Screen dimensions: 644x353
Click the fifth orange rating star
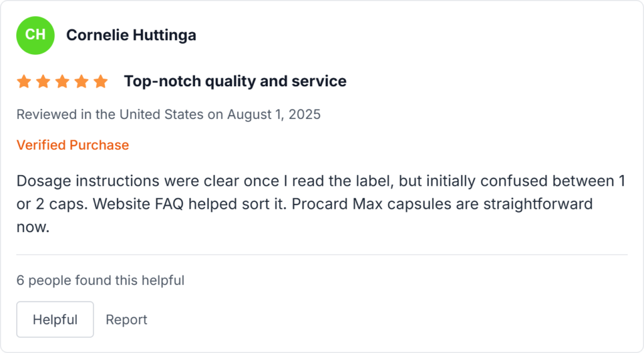click(101, 81)
